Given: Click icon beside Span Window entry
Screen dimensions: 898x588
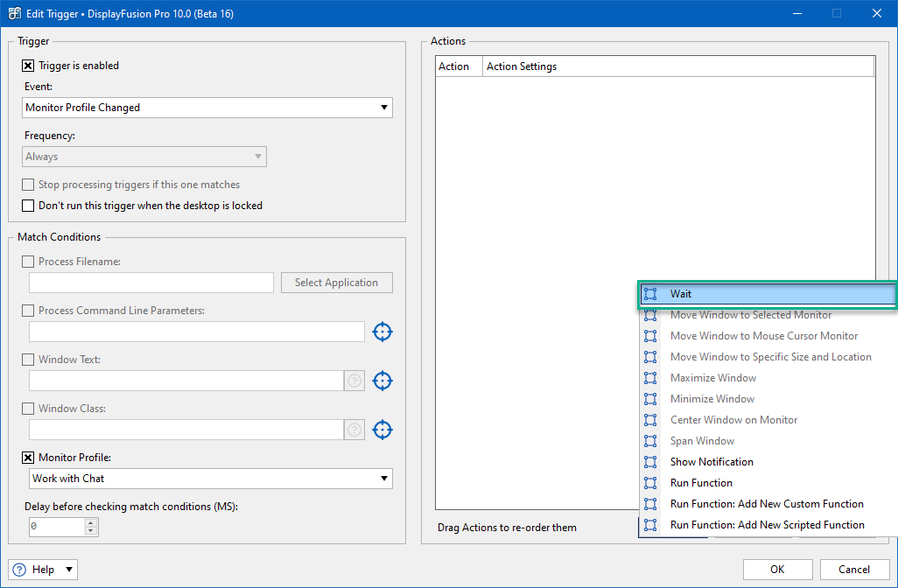Looking at the screenshot, I should click(650, 441).
